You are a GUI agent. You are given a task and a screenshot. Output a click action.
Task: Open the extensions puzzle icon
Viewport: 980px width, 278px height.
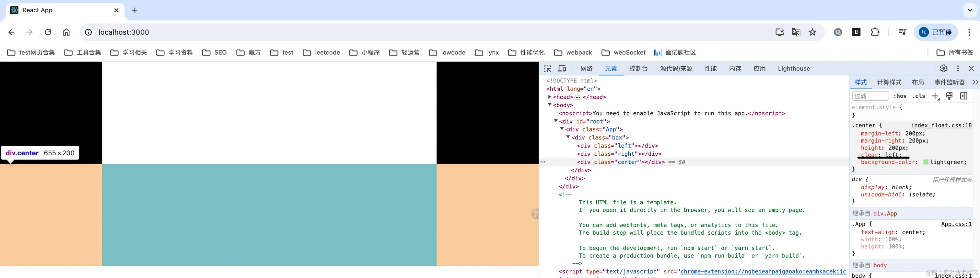click(875, 32)
